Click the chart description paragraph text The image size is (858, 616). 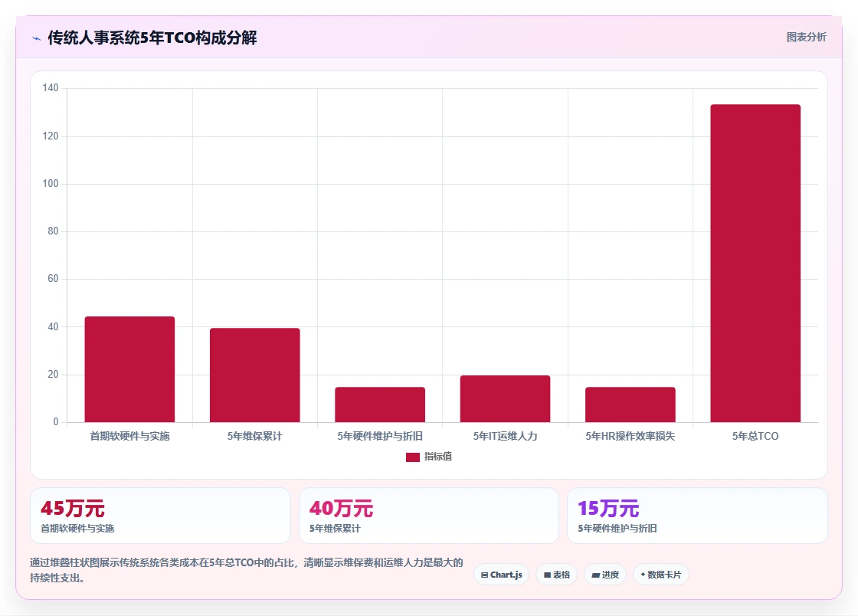point(247,570)
